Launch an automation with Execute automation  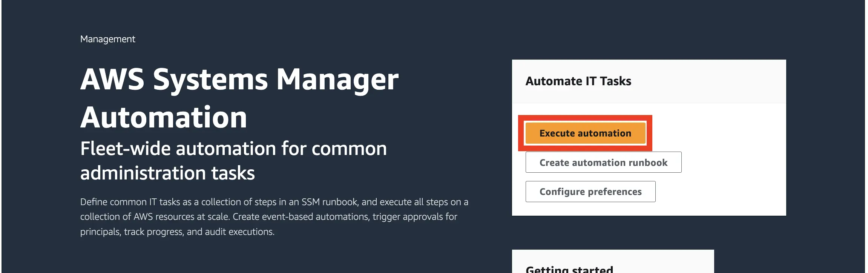(585, 133)
